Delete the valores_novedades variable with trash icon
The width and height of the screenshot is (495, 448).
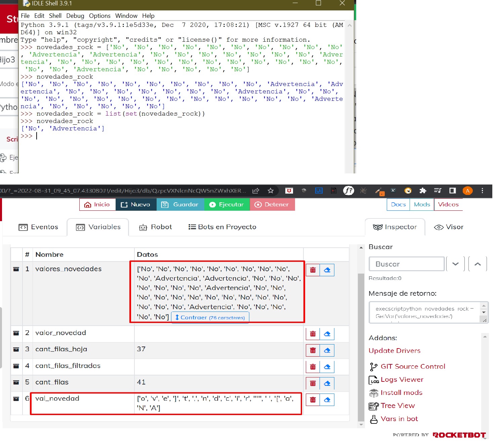(313, 270)
